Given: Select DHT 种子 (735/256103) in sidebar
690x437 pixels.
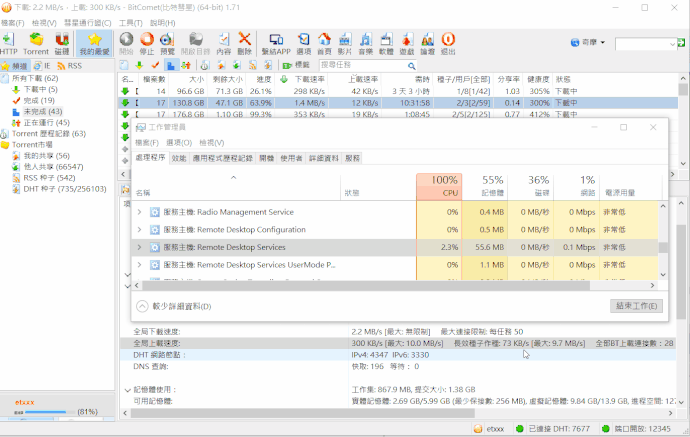Looking at the screenshot, I should (65, 189).
